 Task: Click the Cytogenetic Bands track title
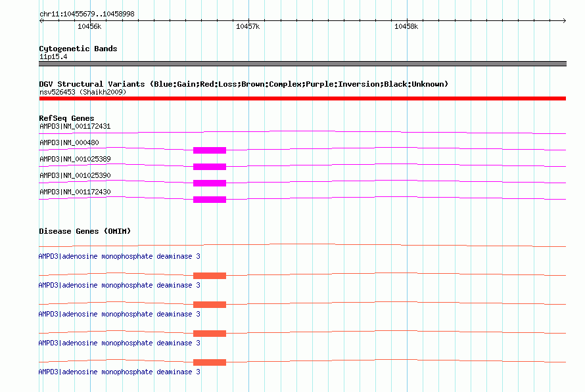(x=78, y=49)
